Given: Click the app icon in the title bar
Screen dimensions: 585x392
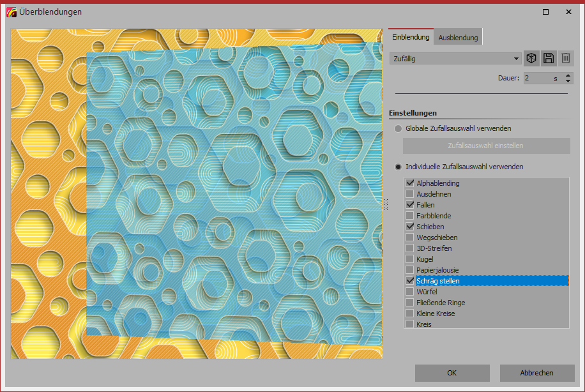Looking at the screenshot, I should (10, 11).
